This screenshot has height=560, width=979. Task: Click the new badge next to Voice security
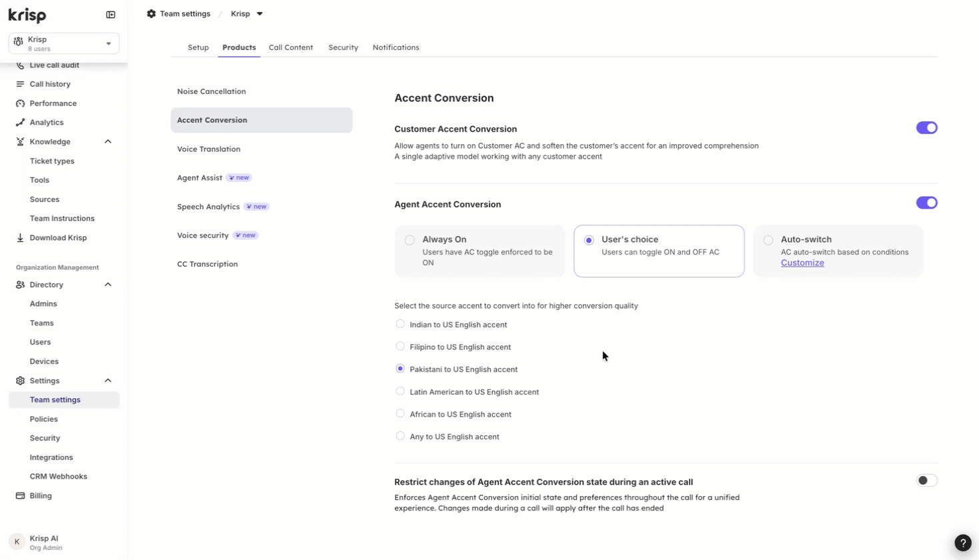[245, 235]
